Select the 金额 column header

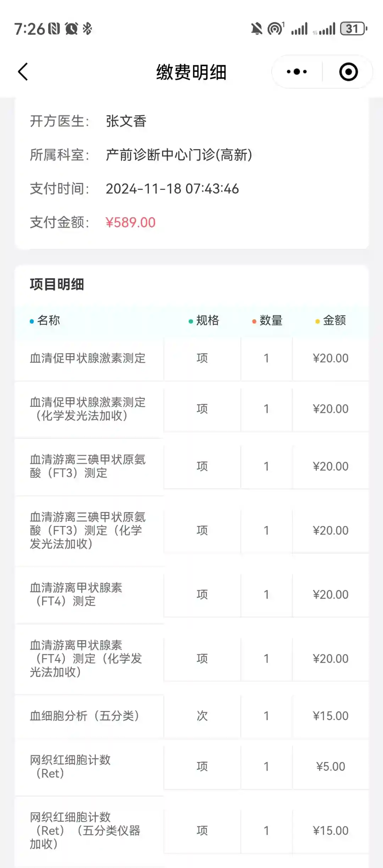click(x=334, y=320)
